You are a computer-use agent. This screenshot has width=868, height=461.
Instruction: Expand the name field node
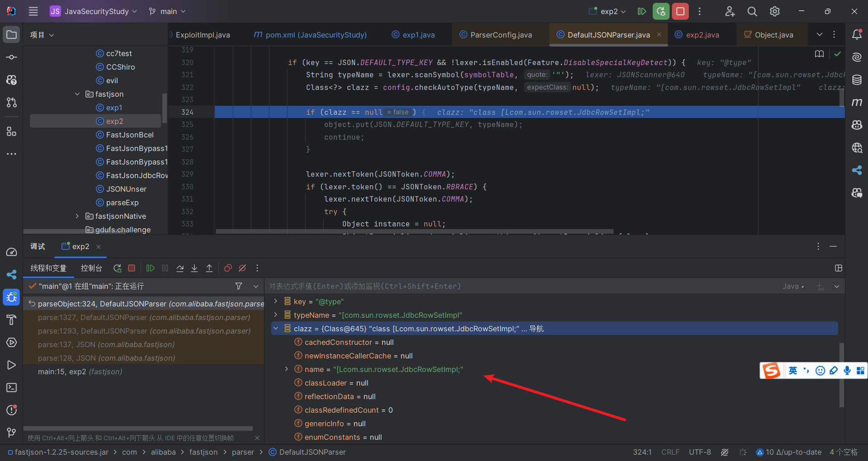pos(287,369)
